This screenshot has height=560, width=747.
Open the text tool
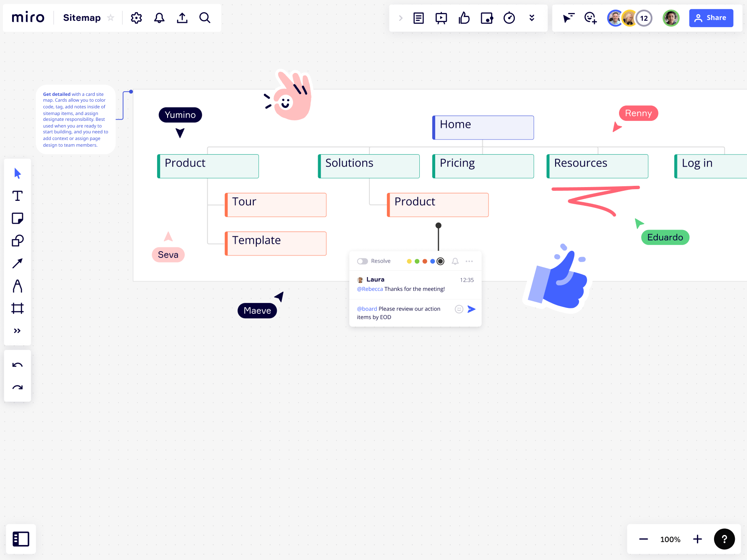pyautogui.click(x=17, y=195)
